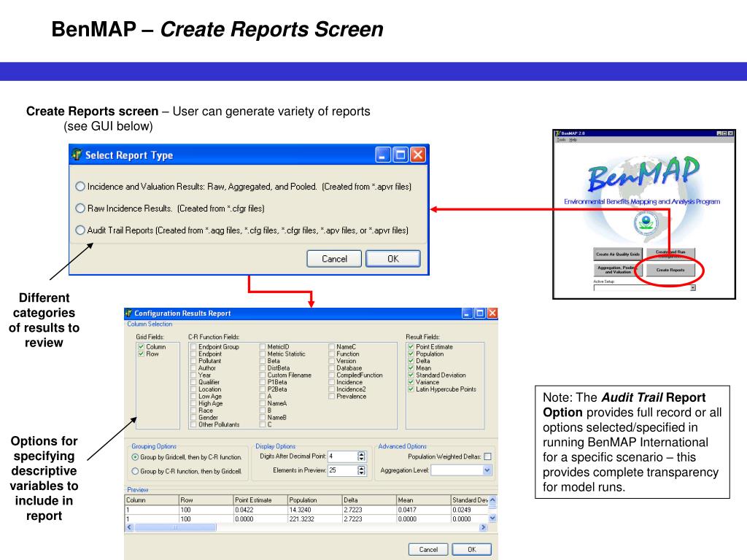Enable the Metric Statistic checkbox
The image size is (747, 560).
coord(263,354)
